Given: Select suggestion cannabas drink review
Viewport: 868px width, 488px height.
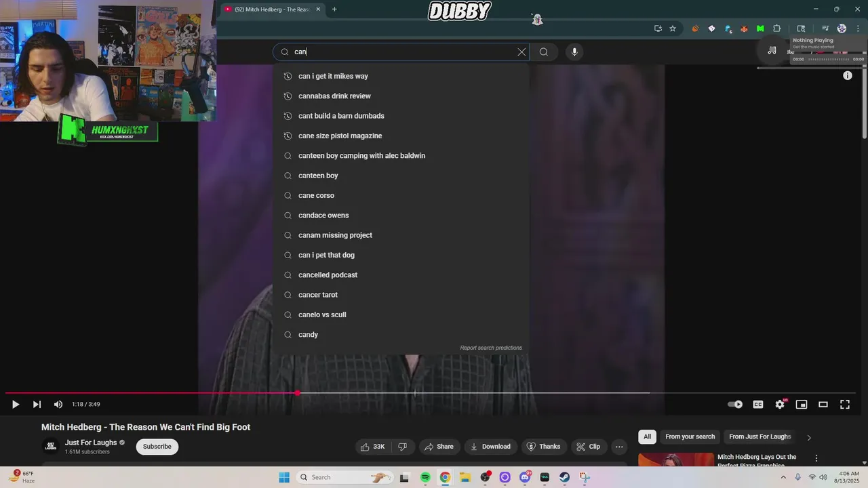Looking at the screenshot, I should pyautogui.click(x=401, y=96).
